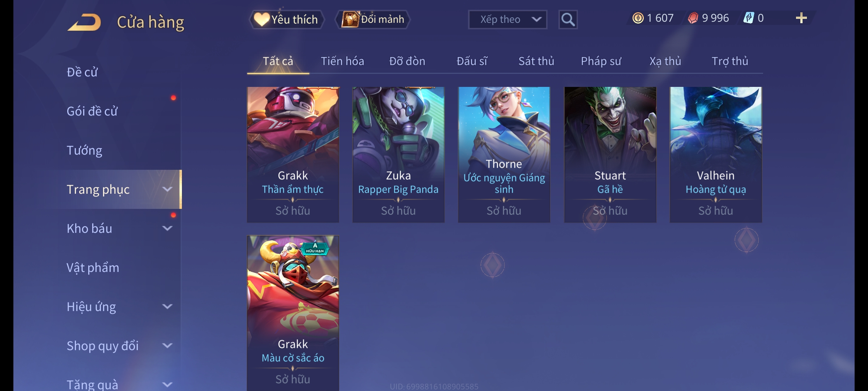This screenshot has height=391, width=868.
Task: Tap the red gem balance icon
Action: [693, 18]
